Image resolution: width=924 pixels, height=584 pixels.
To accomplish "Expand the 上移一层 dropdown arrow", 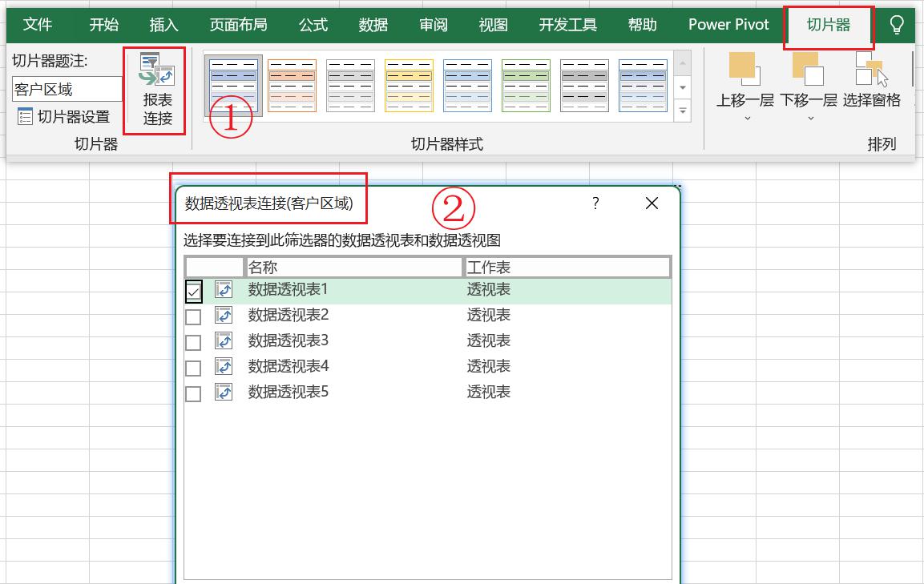I will tap(747, 119).
